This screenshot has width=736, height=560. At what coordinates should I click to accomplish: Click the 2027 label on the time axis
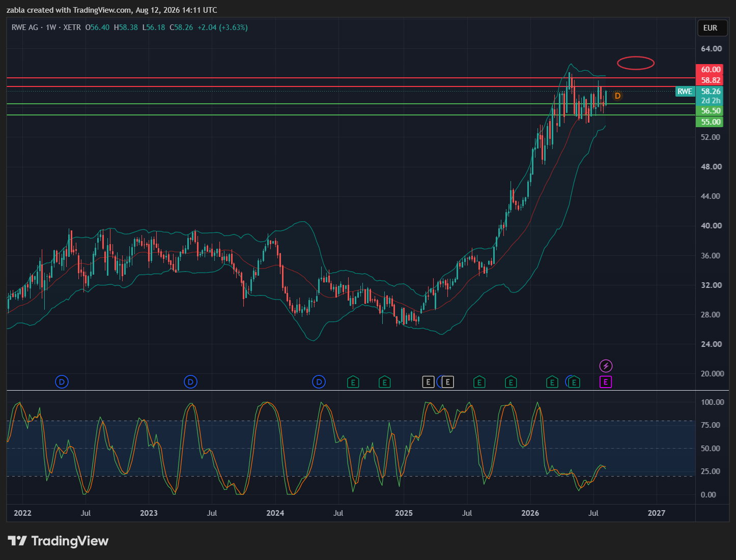tap(657, 513)
